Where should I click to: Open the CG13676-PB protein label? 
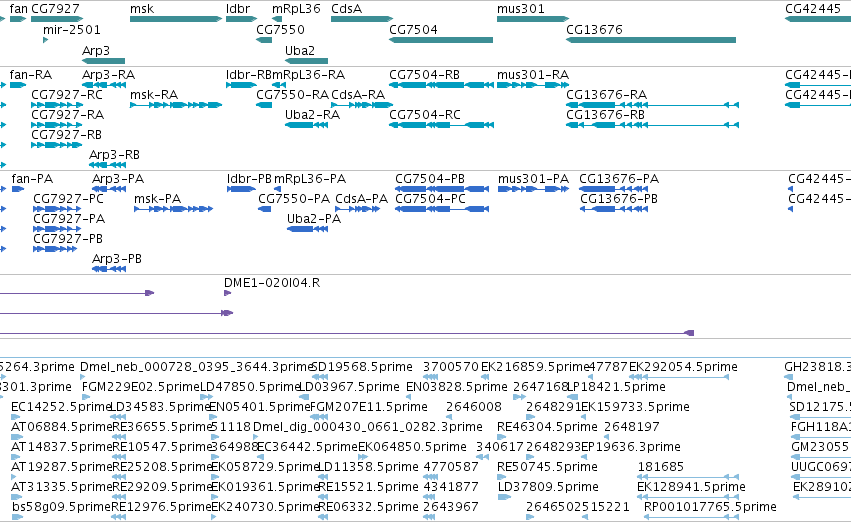tap(619, 199)
